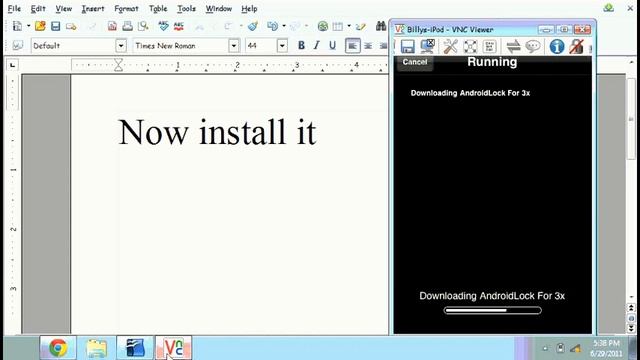Screen dimensions: 640x360
Task: Click the Save icon in Writer toolbar
Action: point(56,26)
